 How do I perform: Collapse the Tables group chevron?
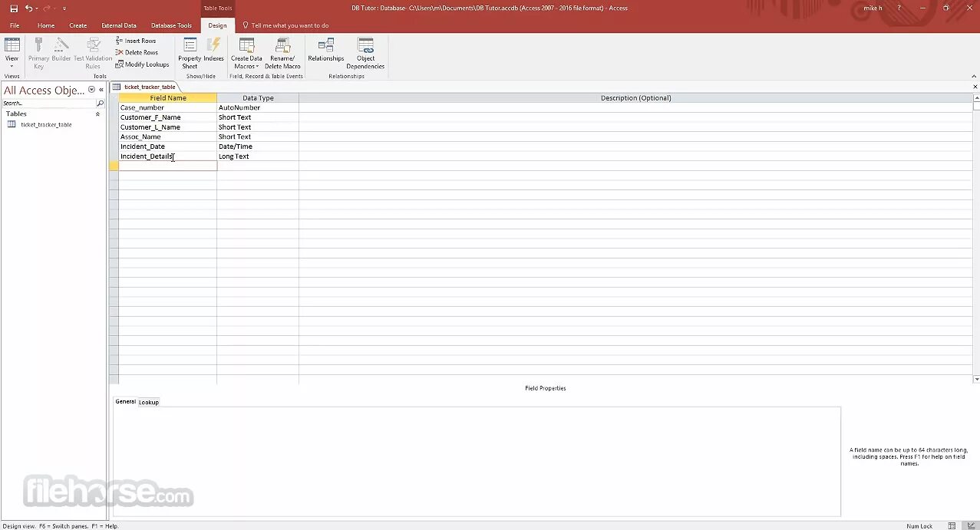click(x=97, y=114)
